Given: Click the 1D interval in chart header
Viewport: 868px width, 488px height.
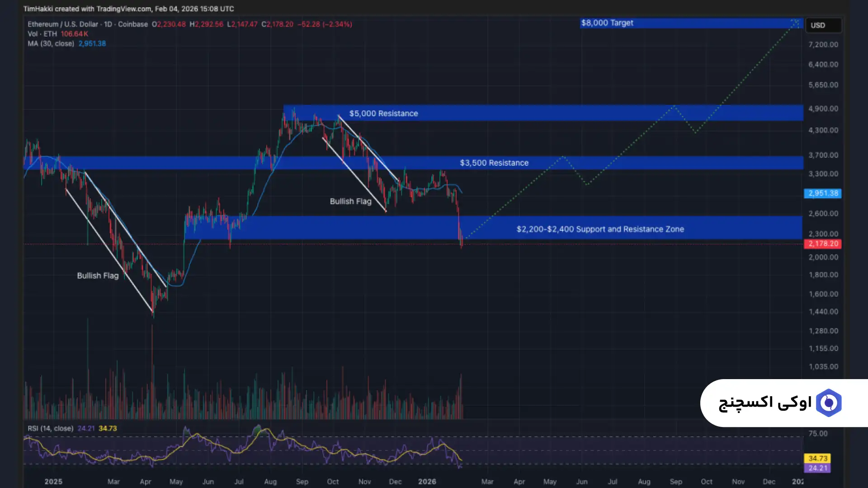Looking at the screenshot, I should point(108,24).
